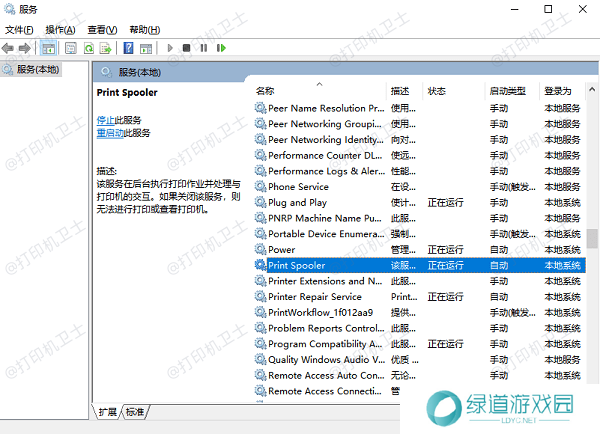This screenshot has height=434, width=600.
Task: Click the show/hide action pane icon
Action: click(146, 48)
